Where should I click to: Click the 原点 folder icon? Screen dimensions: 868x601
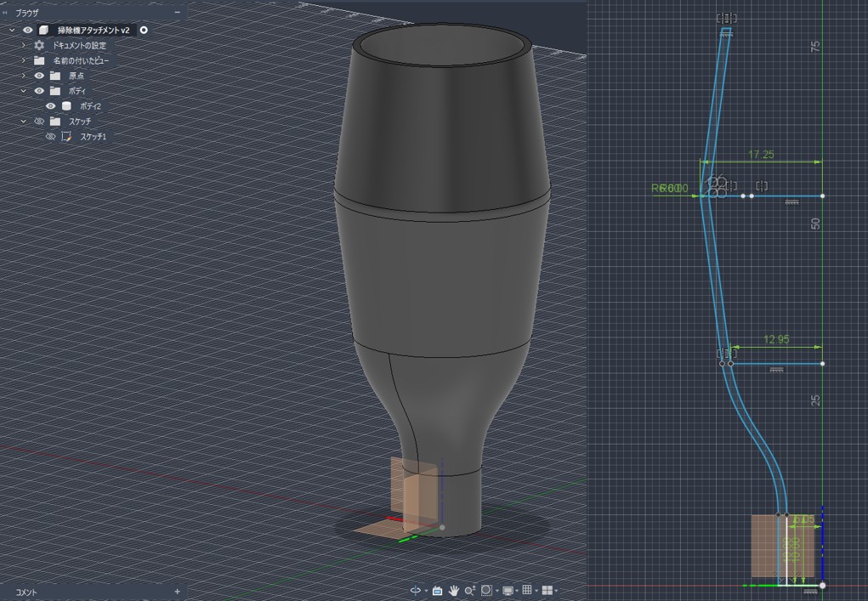(54, 76)
